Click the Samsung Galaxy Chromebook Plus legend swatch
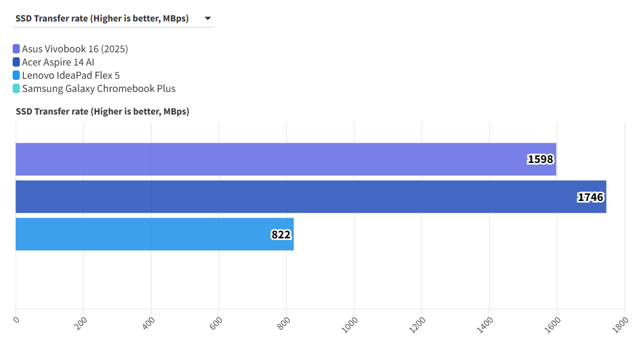 click(x=16, y=89)
